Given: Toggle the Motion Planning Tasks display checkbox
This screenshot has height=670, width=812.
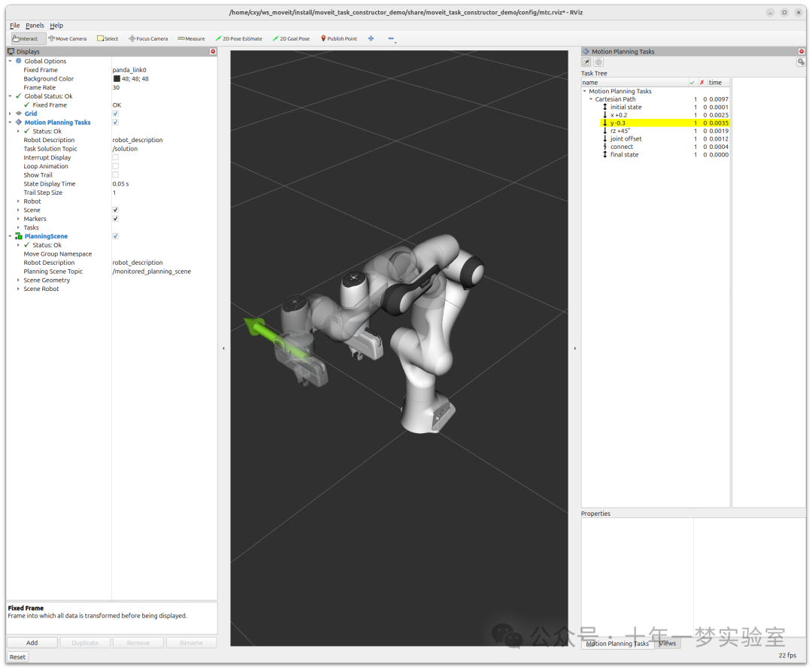Looking at the screenshot, I should tap(116, 123).
